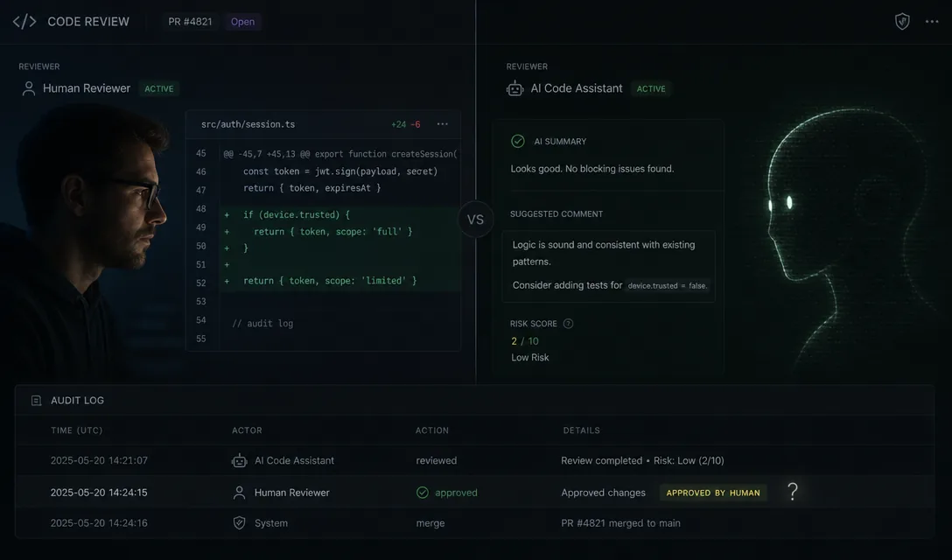This screenshot has height=560, width=952.
Task: Select added line scope 'limited'
Action: 330,281
